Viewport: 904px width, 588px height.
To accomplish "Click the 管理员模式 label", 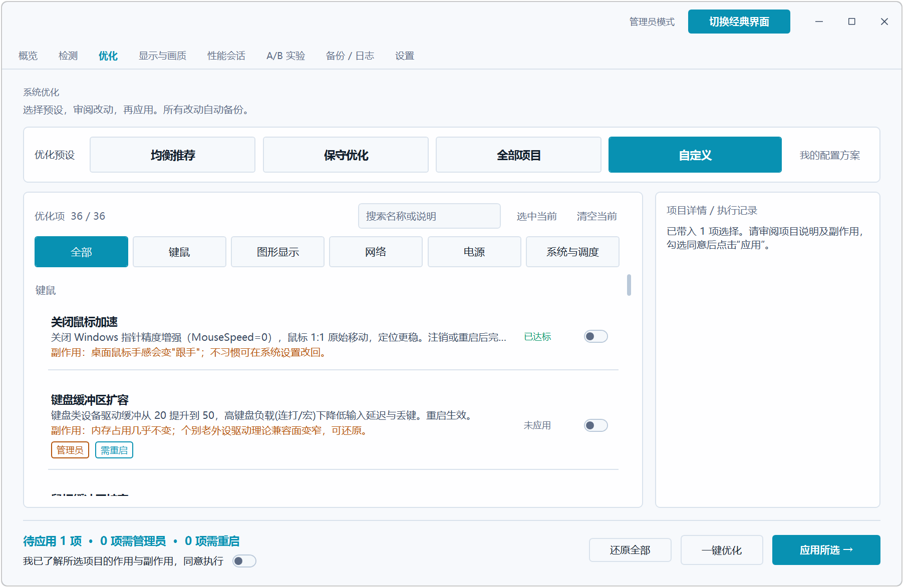I will [652, 22].
